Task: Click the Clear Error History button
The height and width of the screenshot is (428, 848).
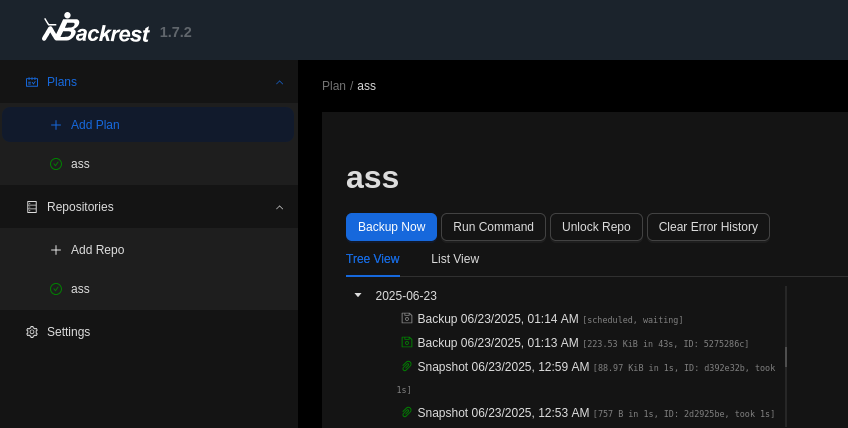Action: pos(708,227)
